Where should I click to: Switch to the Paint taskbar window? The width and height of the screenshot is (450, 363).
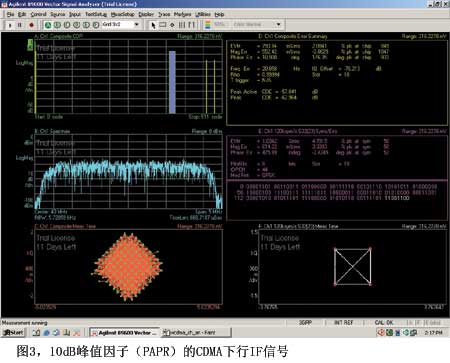click(196, 332)
